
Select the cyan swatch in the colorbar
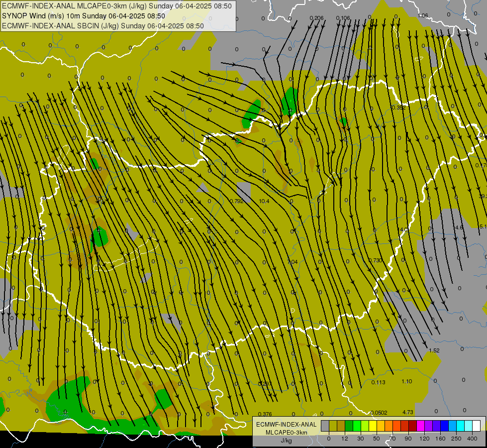click(461, 426)
